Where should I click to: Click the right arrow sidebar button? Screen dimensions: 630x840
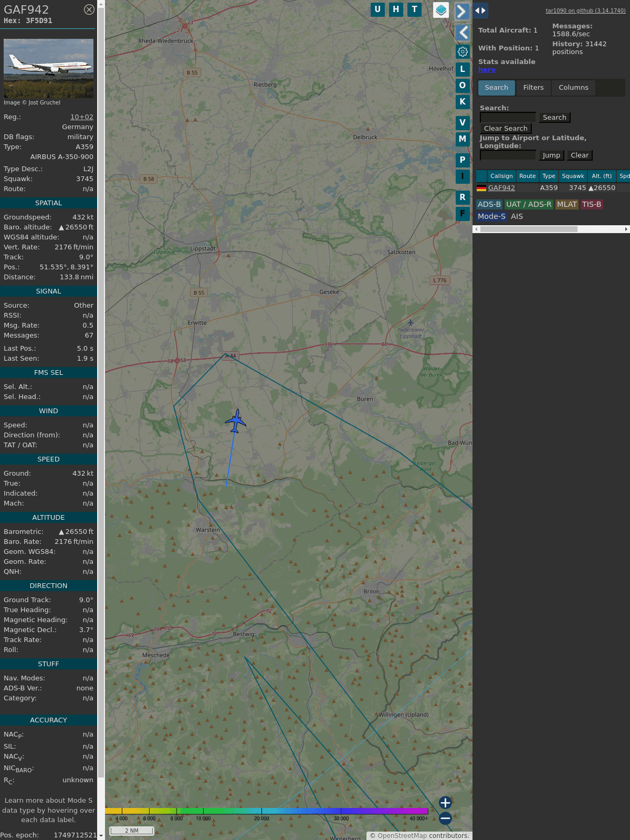tap(462, 12)
